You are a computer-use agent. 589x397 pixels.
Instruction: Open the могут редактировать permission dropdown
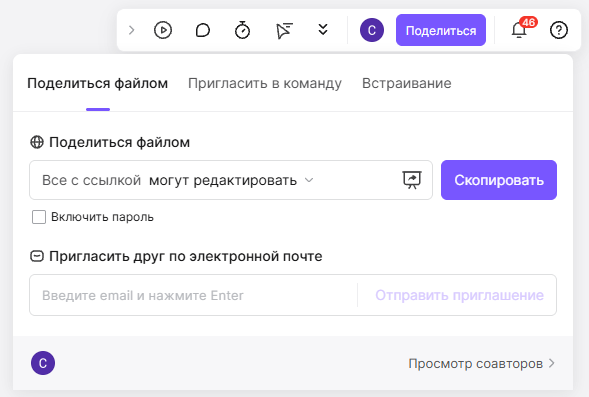point(231,180)
